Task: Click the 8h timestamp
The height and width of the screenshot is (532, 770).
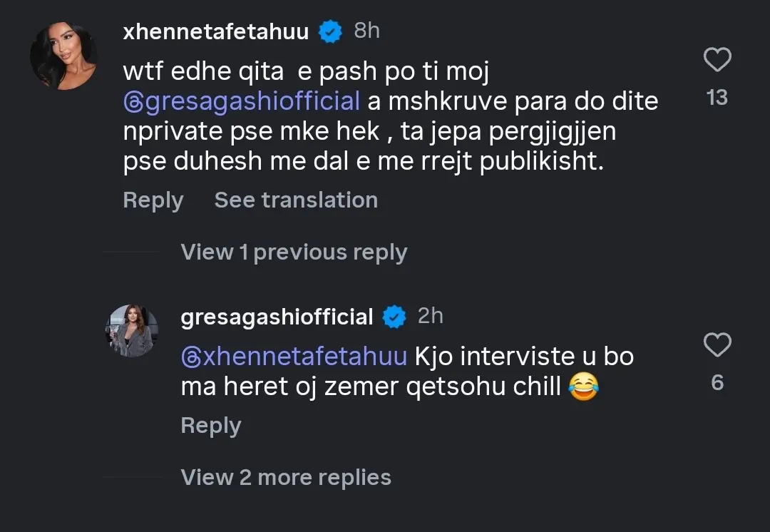Action: pos(366,31)
